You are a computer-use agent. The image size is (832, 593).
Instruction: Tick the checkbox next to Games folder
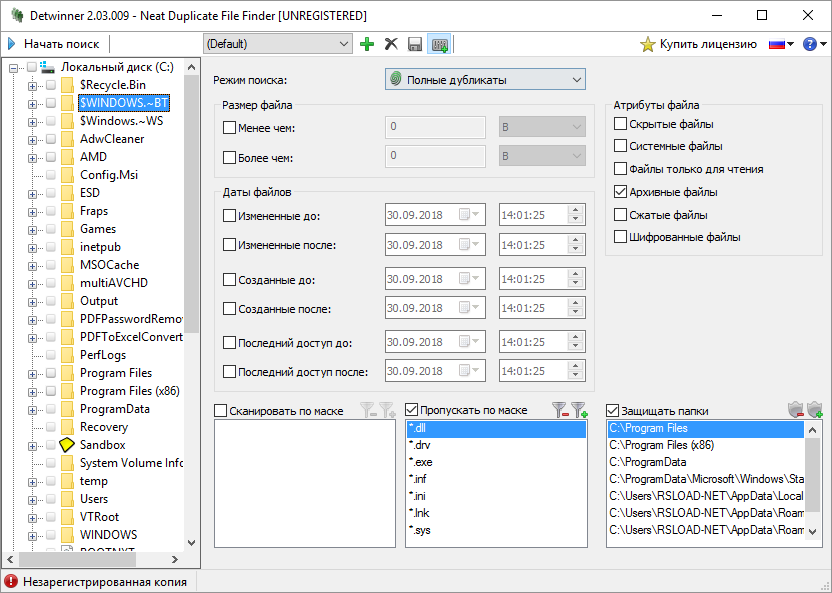[51, 229]
